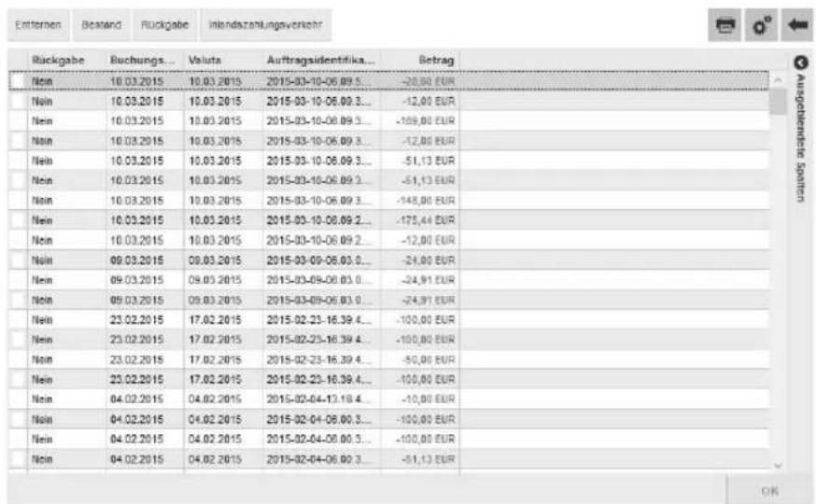Select the amount cell -10,00 EUR

pyautogui.click(x=428, y=399)
